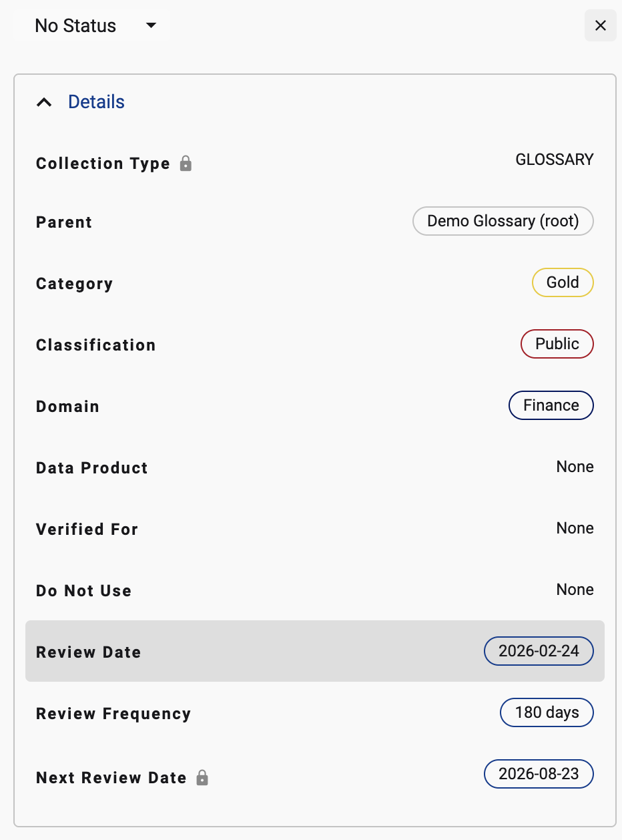Click the Verified For None value
Image resolution: width=622 pixels, height=840 pixels.
point(575,528)
